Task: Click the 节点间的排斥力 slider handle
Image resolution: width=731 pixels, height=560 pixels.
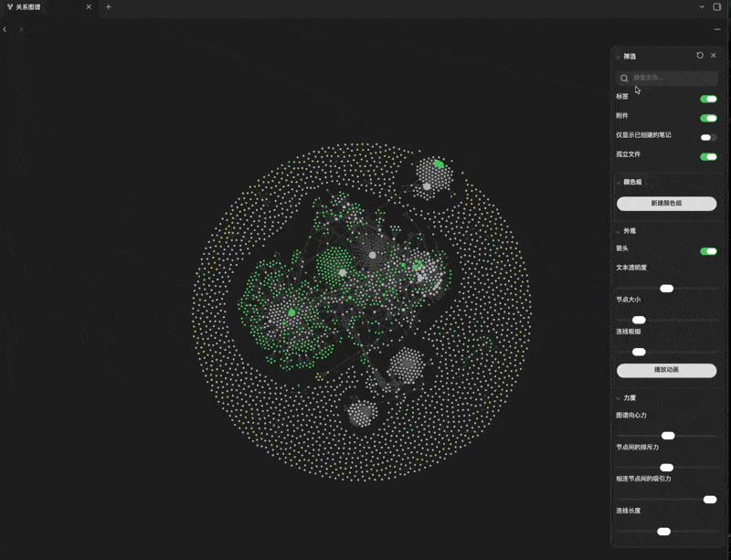Action: pyautogui.click(x=667, y=468)
